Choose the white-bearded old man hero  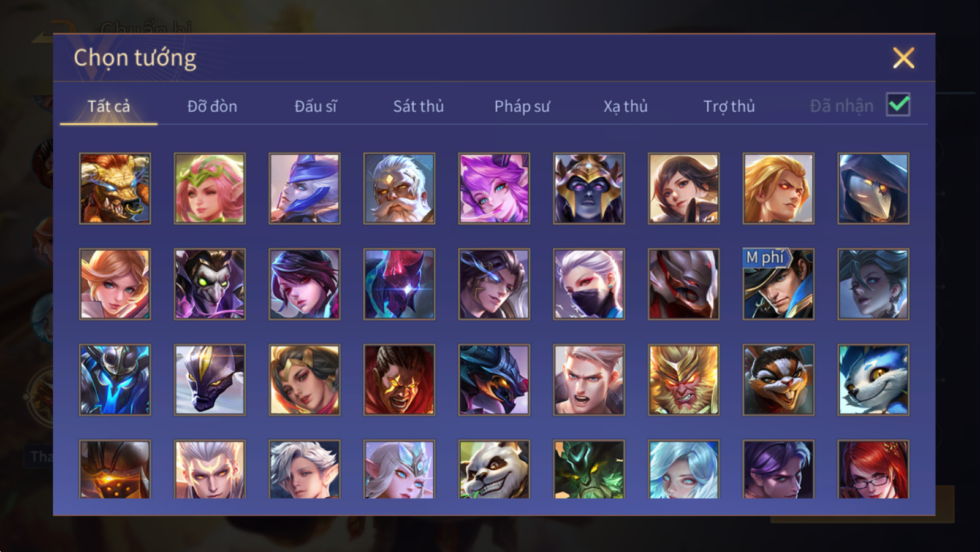pos(399,188)
